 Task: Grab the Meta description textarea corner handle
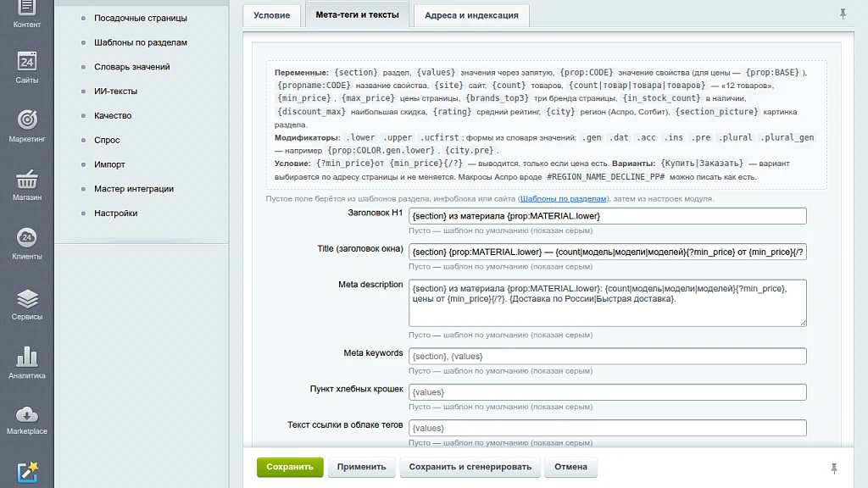tap(803, 323)
